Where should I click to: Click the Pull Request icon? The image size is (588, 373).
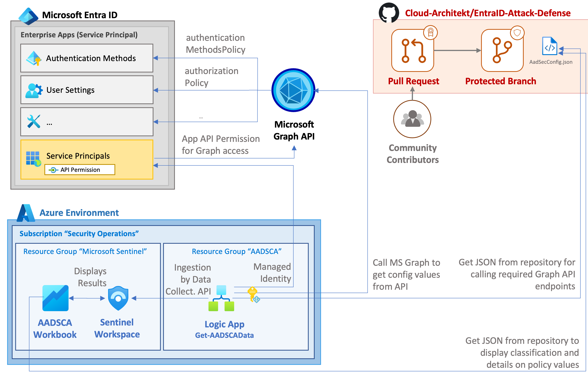click(x=413, y=51)
